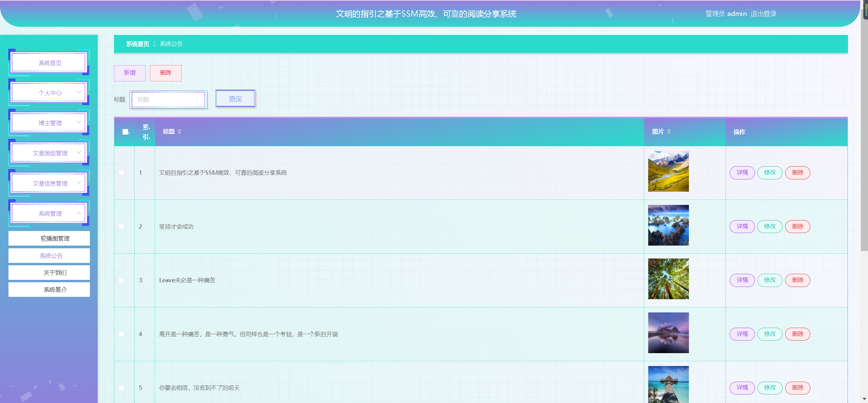The image size is (868, 403).
Task: Click the 新增 button
Action: (x=130, y=73)
